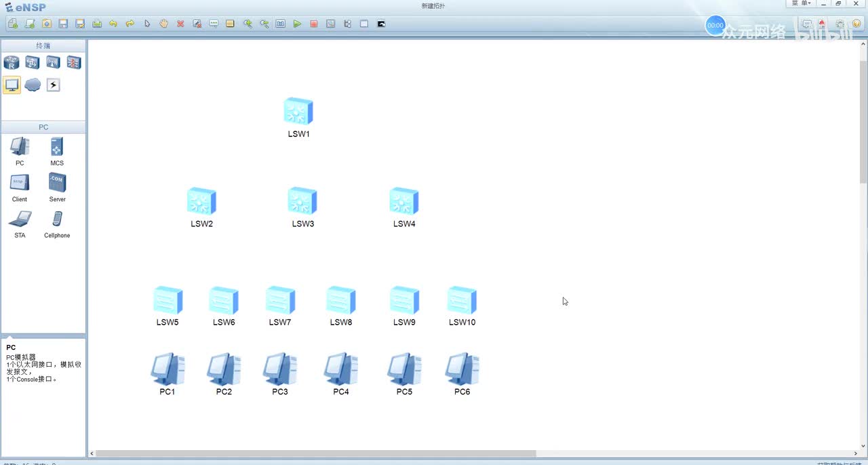Save the current topology

pyautogui.click(x=63, y=24)
